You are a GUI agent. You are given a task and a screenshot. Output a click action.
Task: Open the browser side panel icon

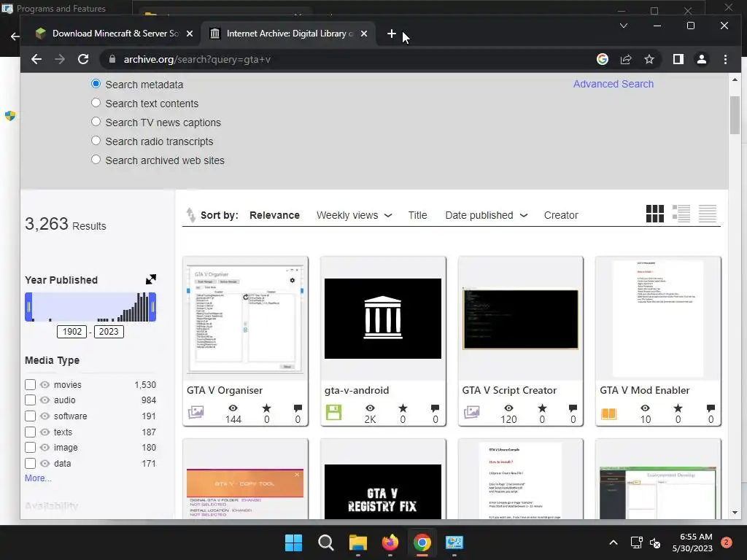coord(678,59)
